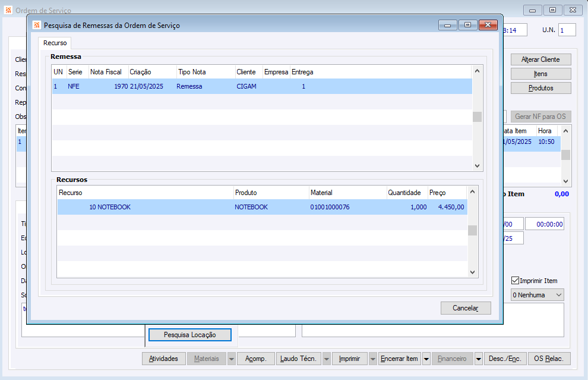Expand the arrow next to Materiais

pos(232,359)
